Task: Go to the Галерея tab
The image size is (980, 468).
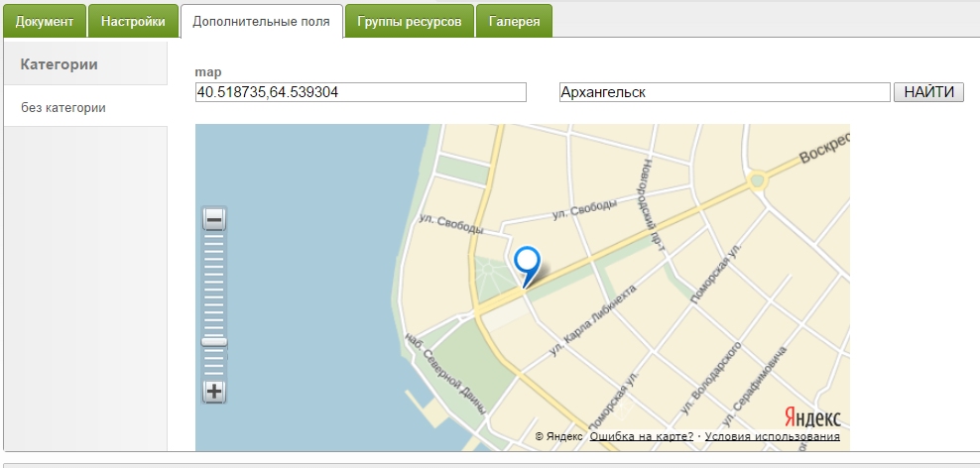Action: (x=514, y=21)
